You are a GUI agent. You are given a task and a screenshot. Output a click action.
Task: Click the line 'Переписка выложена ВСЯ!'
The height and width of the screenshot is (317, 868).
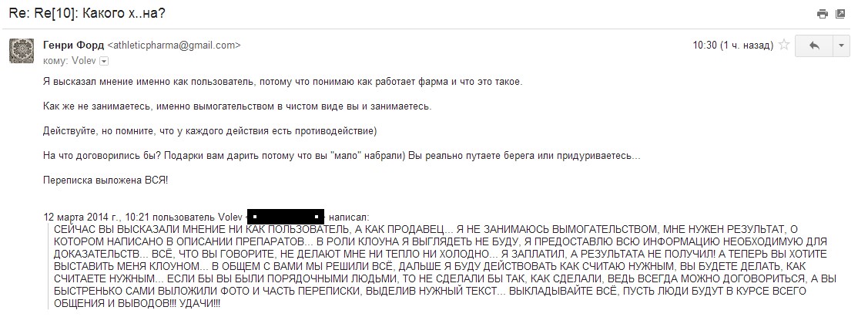(105, 180)
